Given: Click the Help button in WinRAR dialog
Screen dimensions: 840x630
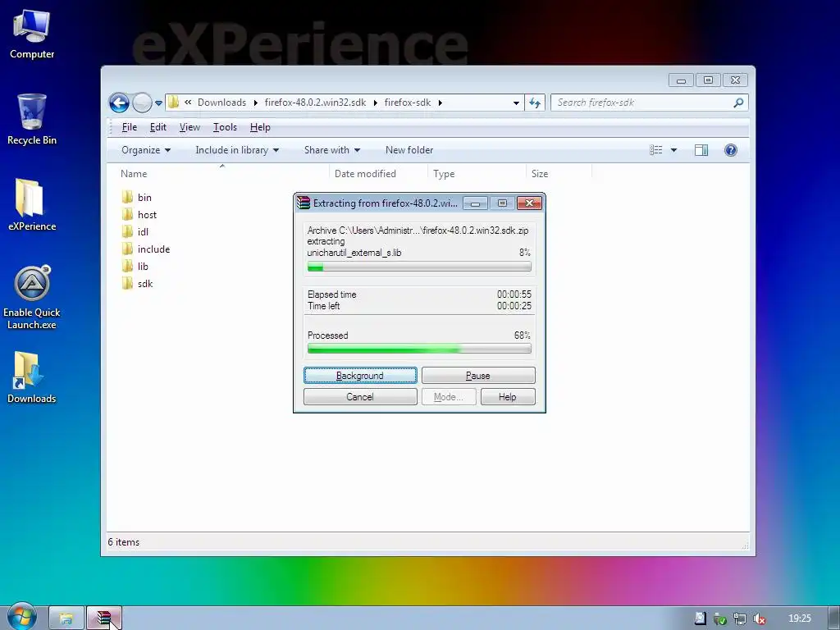Looking at the screenshot, I should 507,396.
